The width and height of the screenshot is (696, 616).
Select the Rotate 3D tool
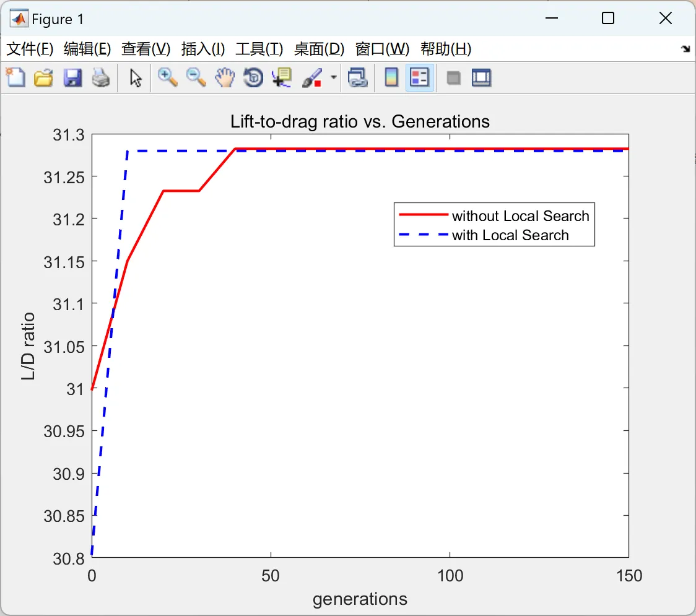[x=253, y=77]
